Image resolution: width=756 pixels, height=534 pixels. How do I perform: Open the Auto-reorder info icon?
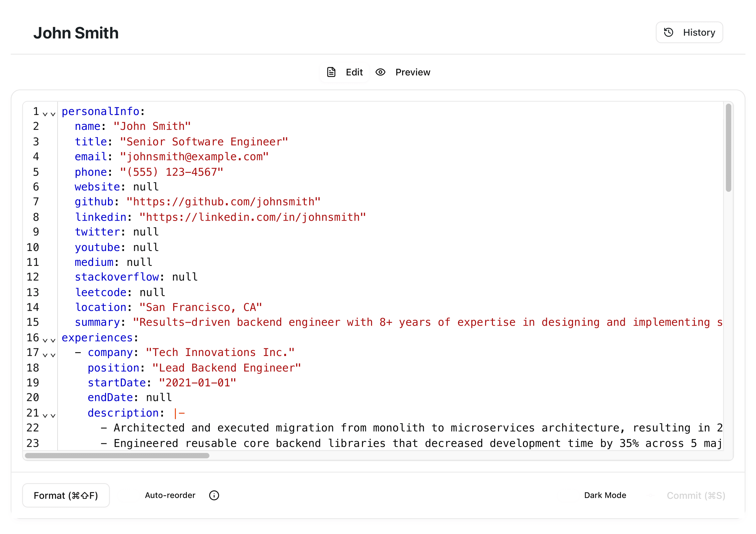tap(214, 495)
